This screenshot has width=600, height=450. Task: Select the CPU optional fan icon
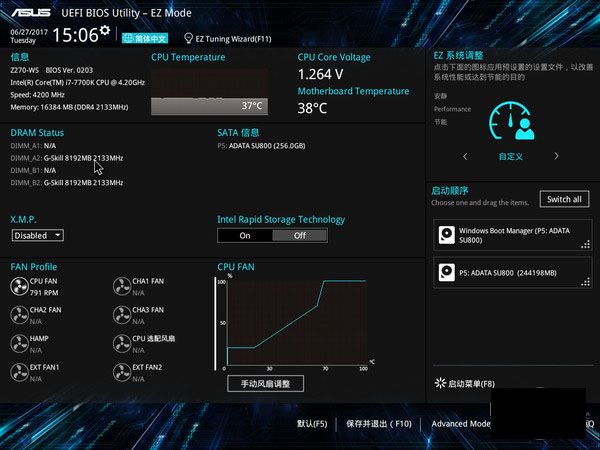122,344
